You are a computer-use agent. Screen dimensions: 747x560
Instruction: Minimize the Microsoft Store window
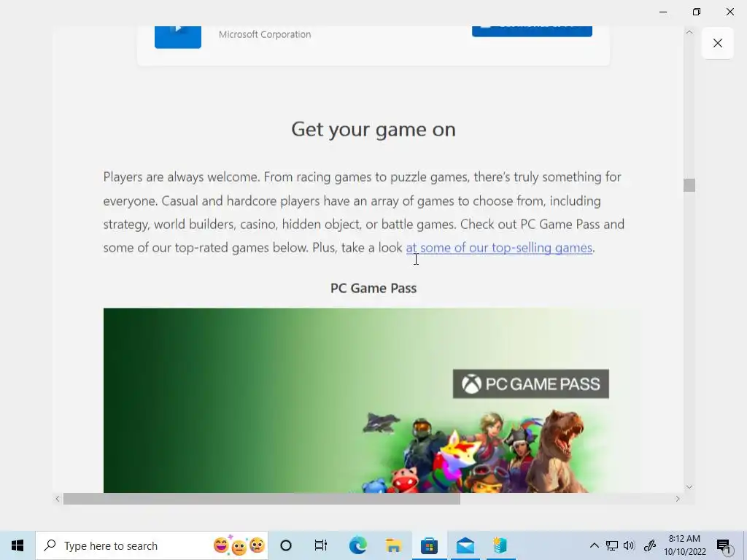663,12
